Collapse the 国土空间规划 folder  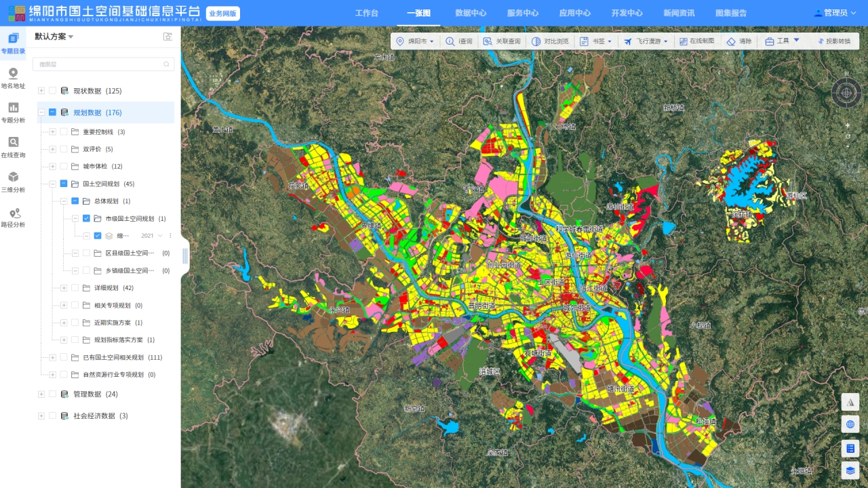pyautogui.click(x=52, y=184)
